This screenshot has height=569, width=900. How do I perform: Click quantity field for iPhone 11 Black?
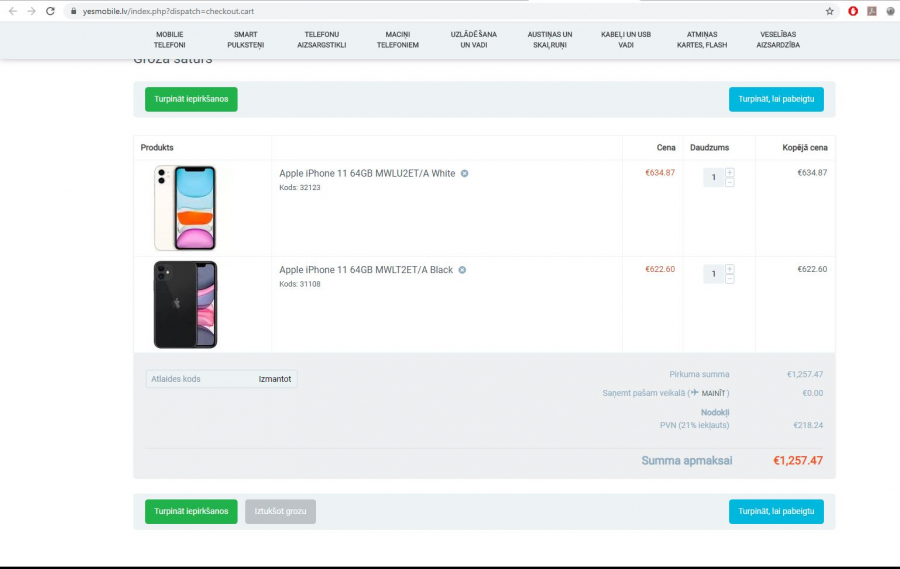[713, 274]
